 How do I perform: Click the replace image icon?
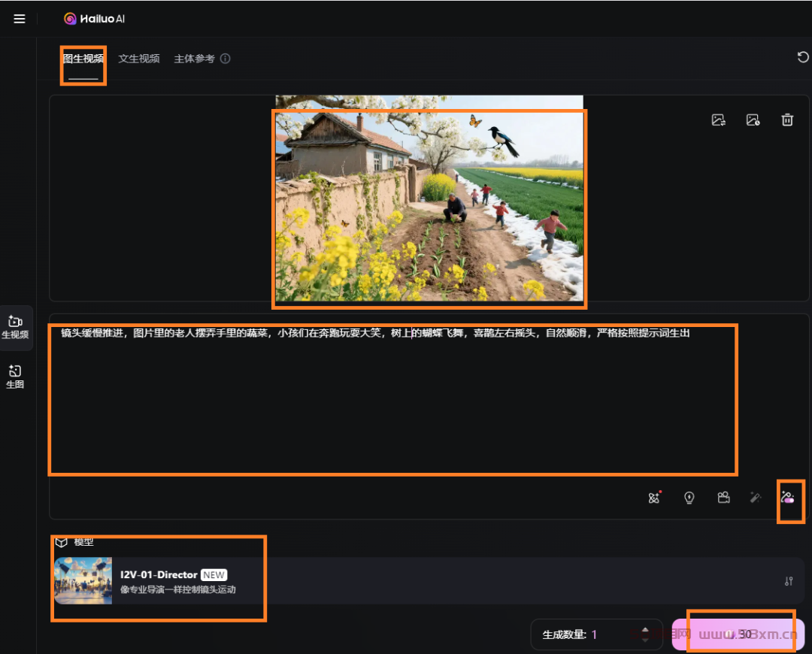pos(718,120)
